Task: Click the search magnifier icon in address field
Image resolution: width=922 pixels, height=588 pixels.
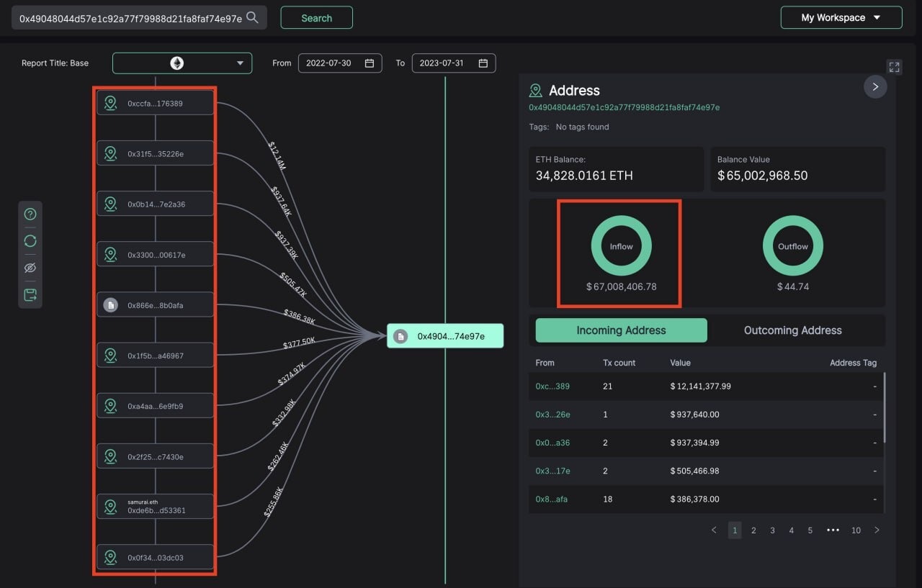Action: point(251,17)
